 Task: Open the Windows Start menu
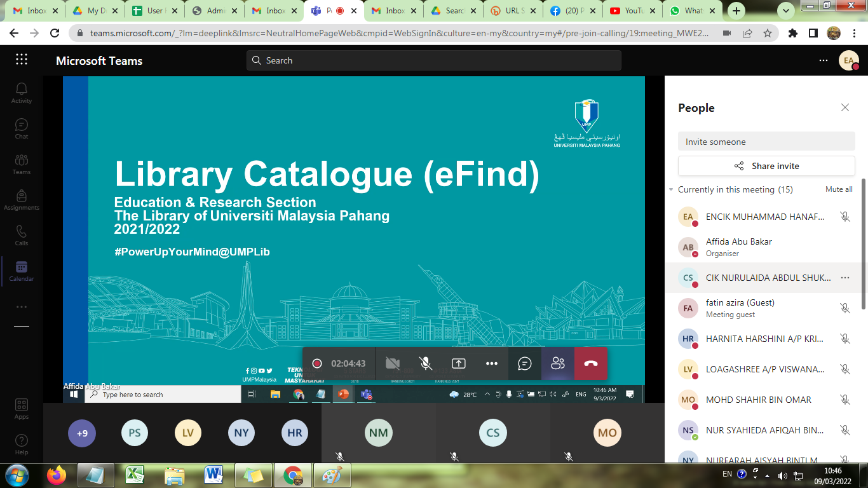click(16, 475)
